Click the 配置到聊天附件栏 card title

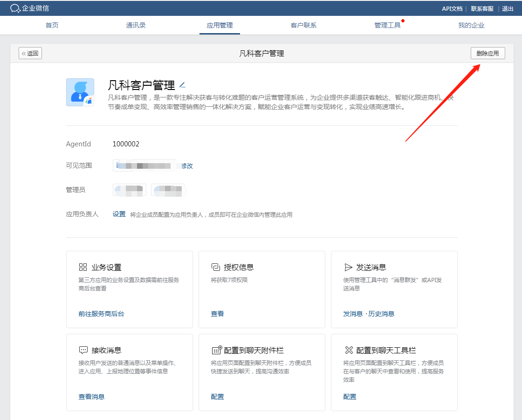(x=254, y=350)
